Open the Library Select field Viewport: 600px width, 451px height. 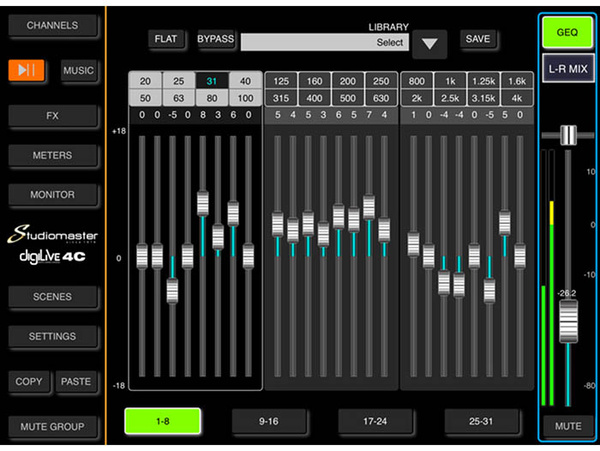(324, 42)
